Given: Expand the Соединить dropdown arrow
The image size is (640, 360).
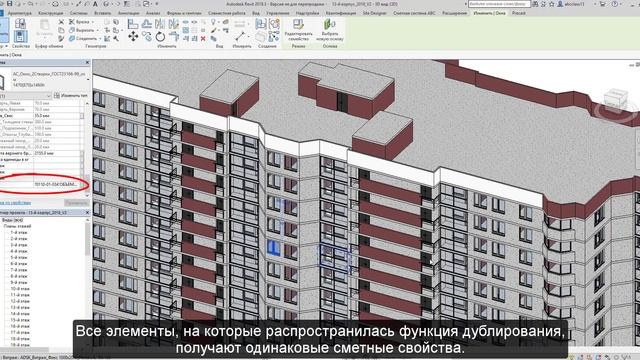Looking at the screenshot, I should click(100, 38).
